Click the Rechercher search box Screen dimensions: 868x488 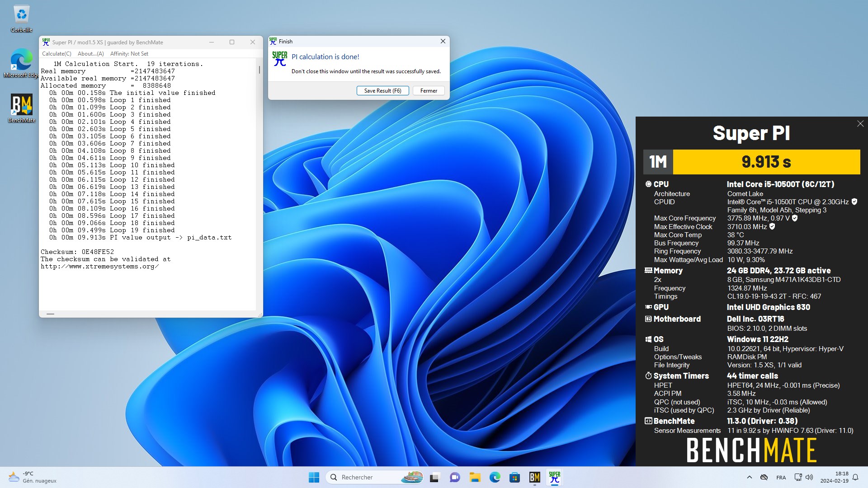coord(375,477)
